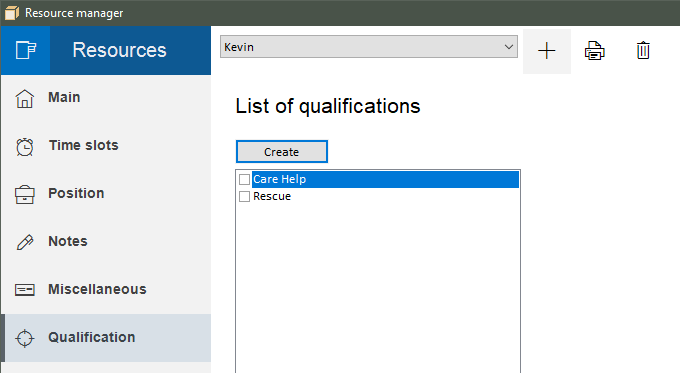Click the briefcase Position icon

click(25, 194)
